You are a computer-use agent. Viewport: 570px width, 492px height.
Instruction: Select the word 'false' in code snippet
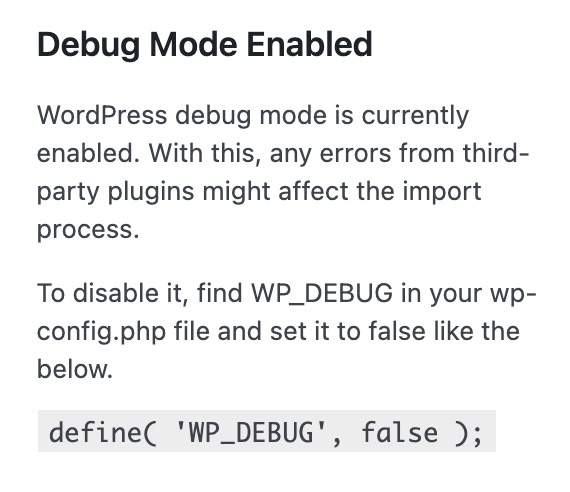coord(400,432)
